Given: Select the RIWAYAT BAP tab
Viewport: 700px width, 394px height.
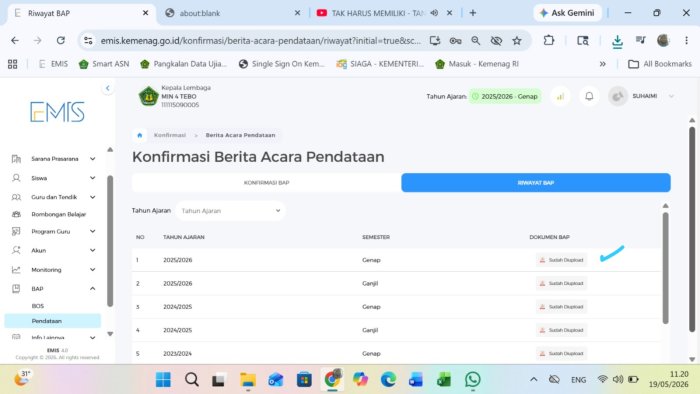Looking at the screenshot, I should coord(536,182).
